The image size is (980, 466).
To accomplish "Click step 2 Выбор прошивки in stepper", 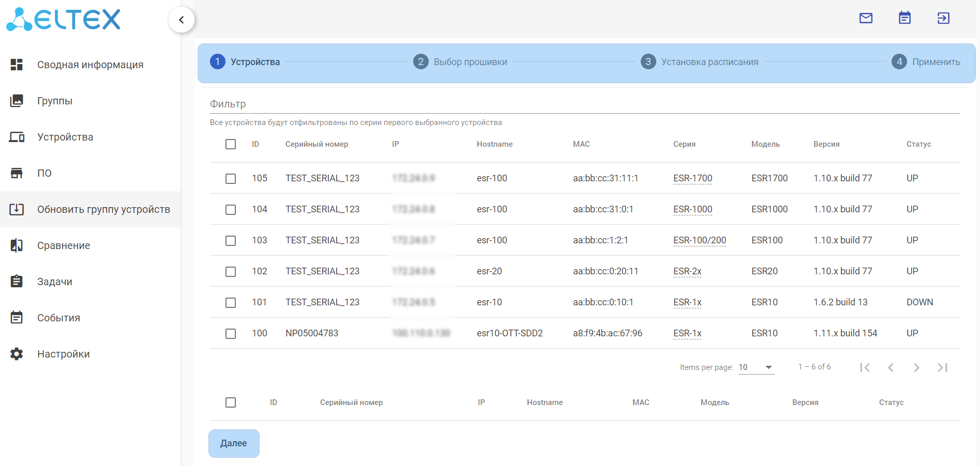I will tap(460, 62).
